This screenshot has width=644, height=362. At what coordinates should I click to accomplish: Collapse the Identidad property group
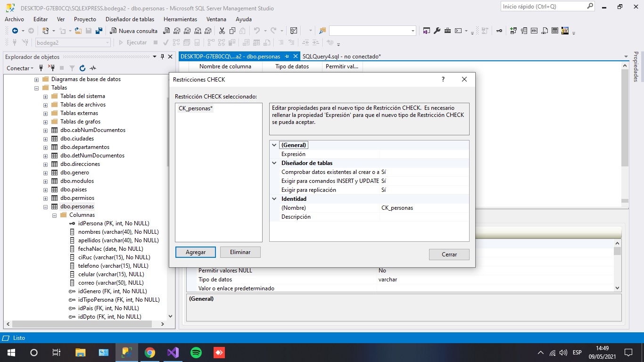(x=274, y=199)
